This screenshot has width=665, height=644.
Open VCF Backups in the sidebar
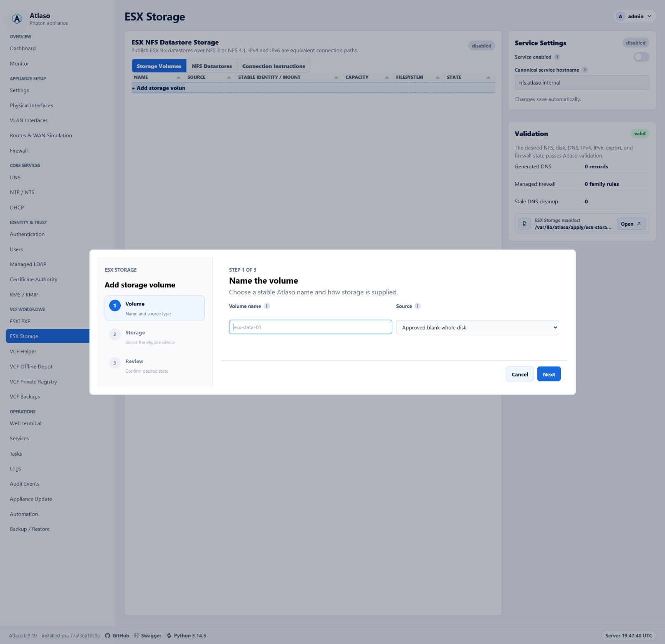[x=48, y=397]
